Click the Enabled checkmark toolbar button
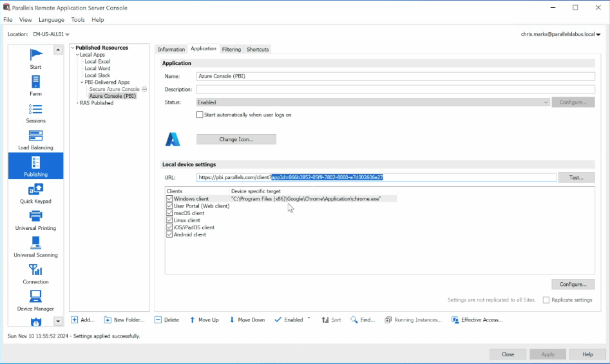The height and width of the screenshot is (364, 610). (289, 320)
